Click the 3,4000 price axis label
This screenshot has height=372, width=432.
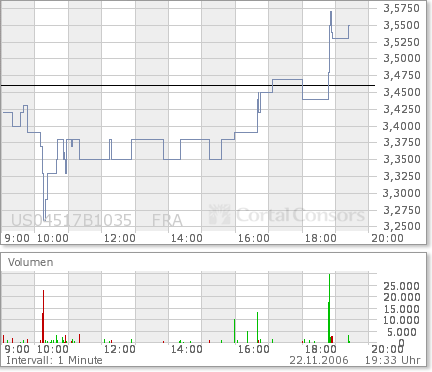[x=402, y=126]
